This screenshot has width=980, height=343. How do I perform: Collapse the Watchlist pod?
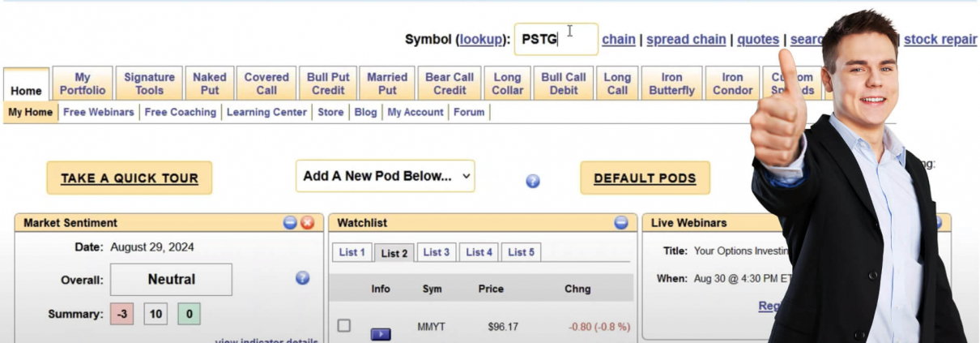(x=620, y=223)
